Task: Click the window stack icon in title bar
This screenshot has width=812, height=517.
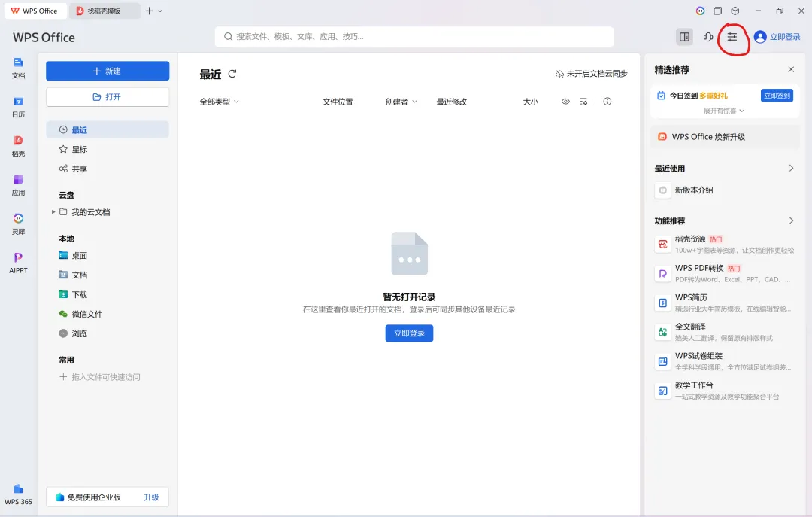Action: 717,11
